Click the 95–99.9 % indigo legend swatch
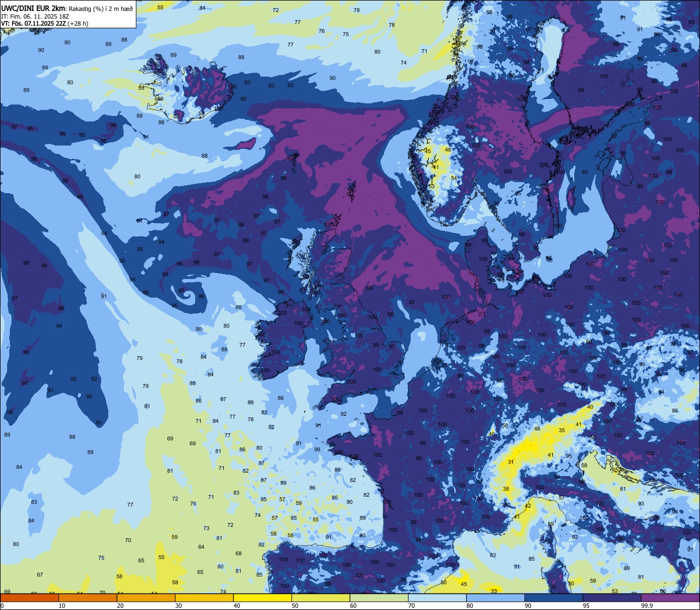Screen dimensions: 700x610 612,598
